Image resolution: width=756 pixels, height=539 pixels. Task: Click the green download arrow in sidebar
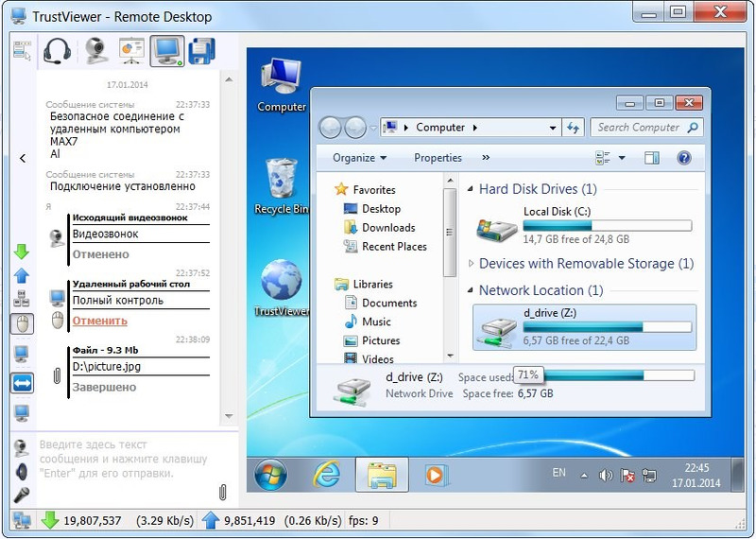click(21, 252)
